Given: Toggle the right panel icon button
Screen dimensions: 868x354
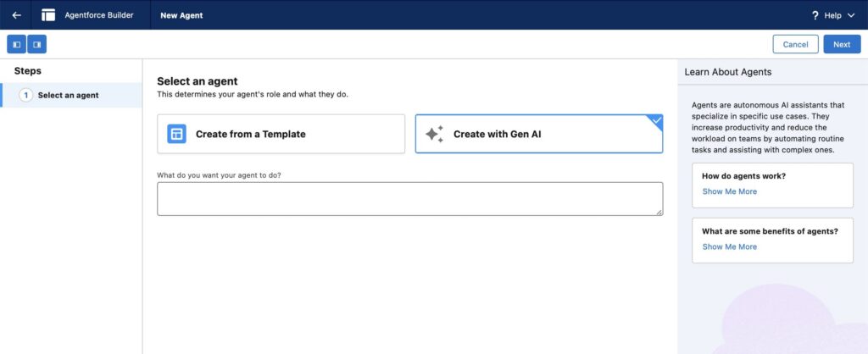Looking at the screenshot, I should tap(37, 44).
